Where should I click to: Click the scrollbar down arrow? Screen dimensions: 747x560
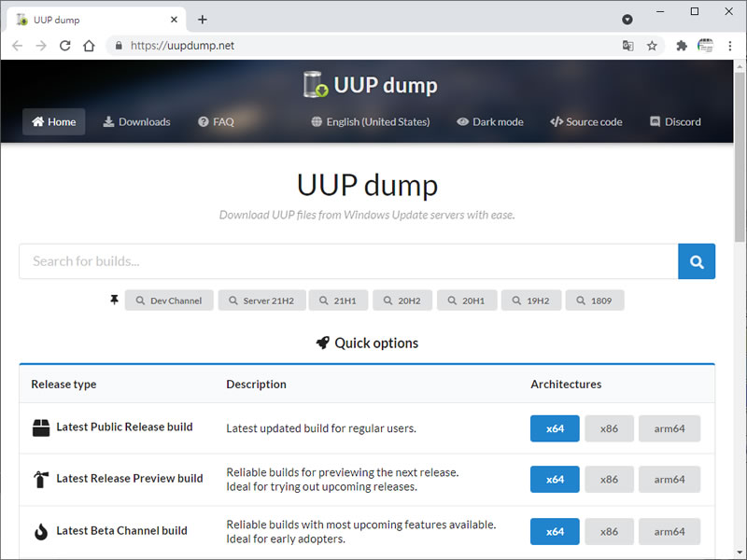coord(740,553)
